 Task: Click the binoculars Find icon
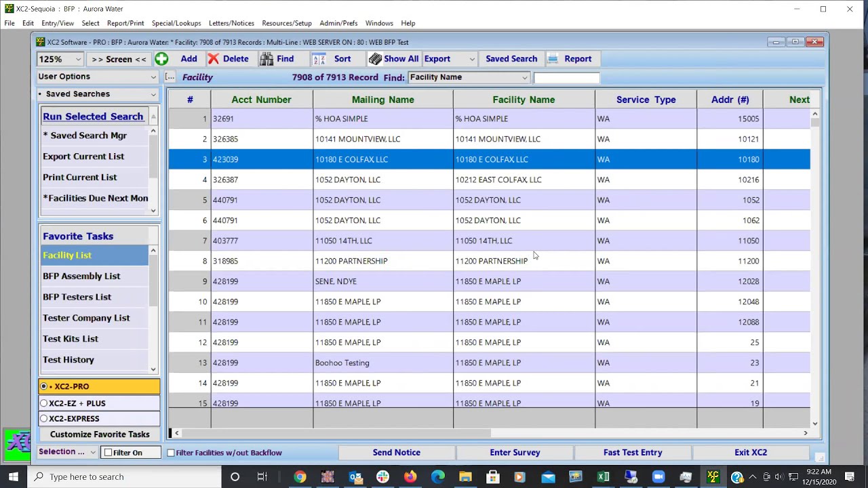click(x=267, y=59)
